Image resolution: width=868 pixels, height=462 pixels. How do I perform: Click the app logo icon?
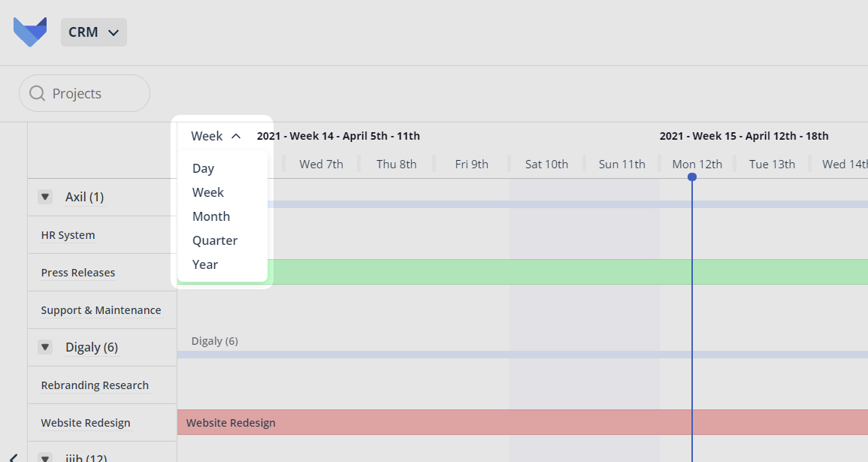tap(30, 32)
